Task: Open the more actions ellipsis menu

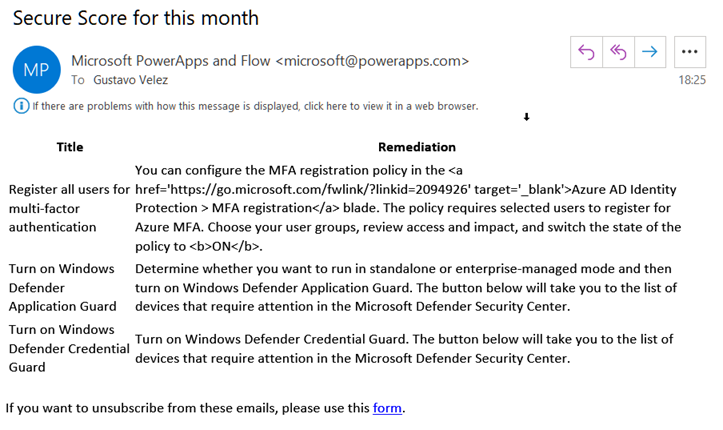Action: click(689, 52)
